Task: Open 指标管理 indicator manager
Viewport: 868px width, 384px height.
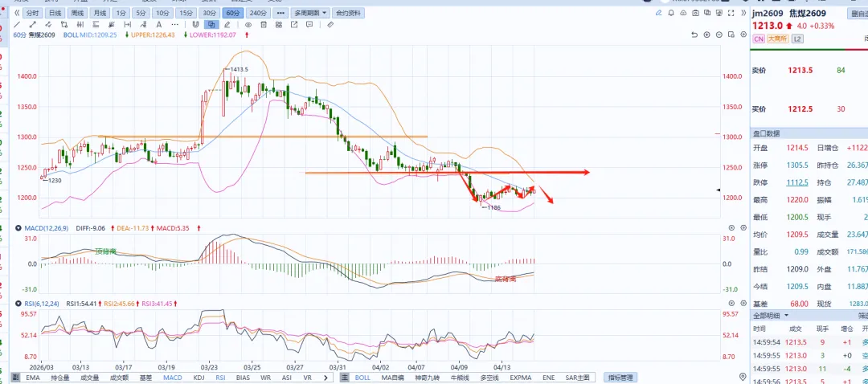Action: (620, 378)
